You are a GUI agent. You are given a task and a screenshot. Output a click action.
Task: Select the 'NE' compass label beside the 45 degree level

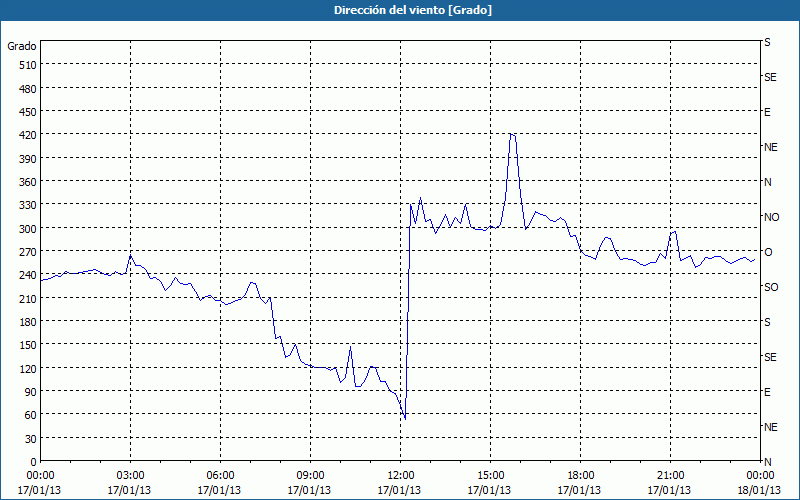point(770,427)
